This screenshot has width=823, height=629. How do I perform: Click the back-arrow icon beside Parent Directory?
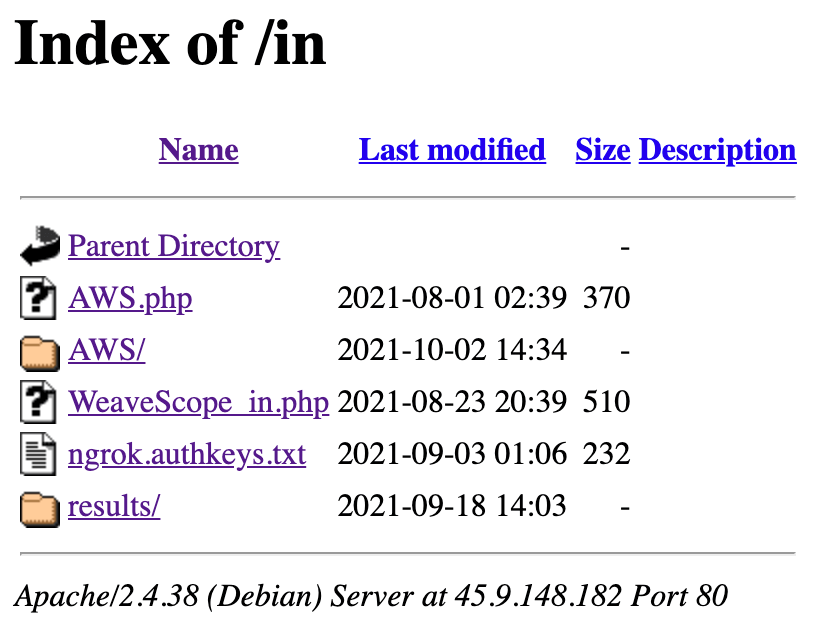pyautogui.click(x=40, y=246)
